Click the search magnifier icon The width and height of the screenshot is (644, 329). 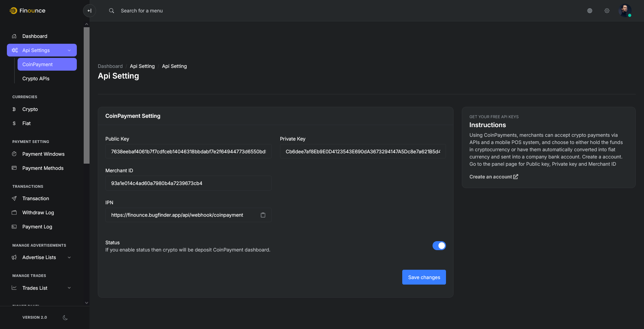pos(112,11)
